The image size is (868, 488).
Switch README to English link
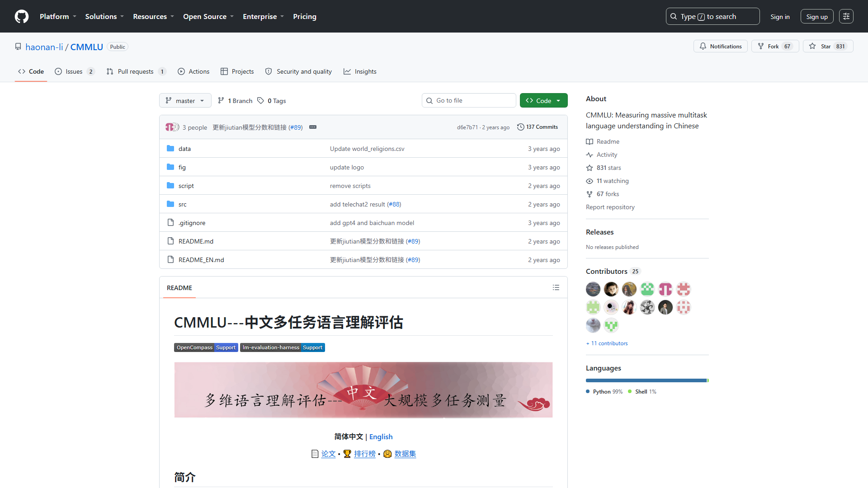coord(381,436)
